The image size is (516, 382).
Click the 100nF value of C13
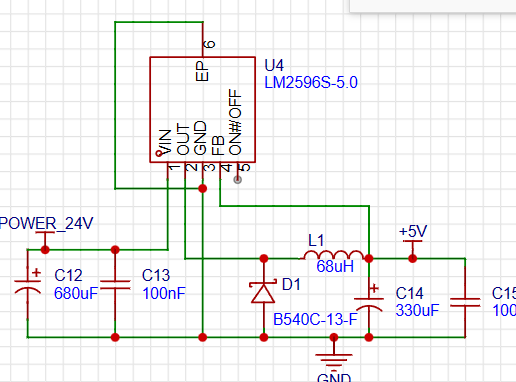point(164,294)
